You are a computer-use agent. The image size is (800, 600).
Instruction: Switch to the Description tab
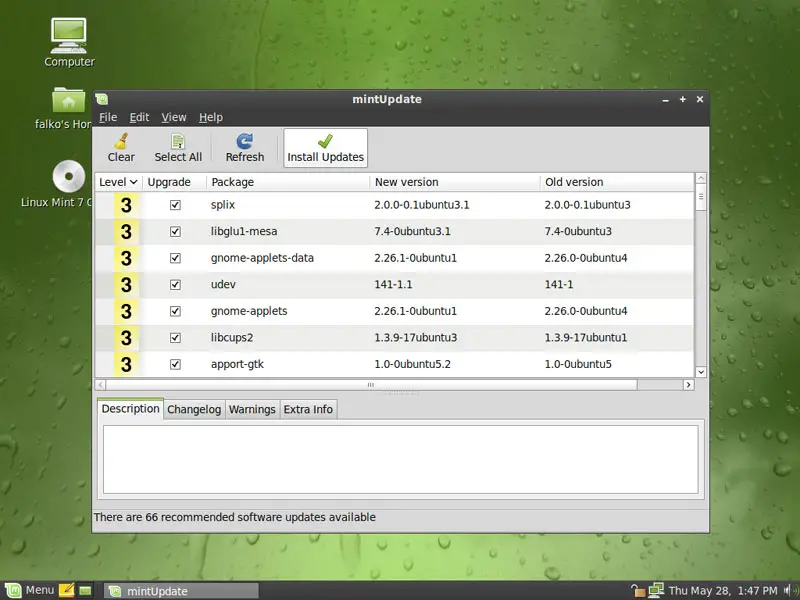[131, 409]
